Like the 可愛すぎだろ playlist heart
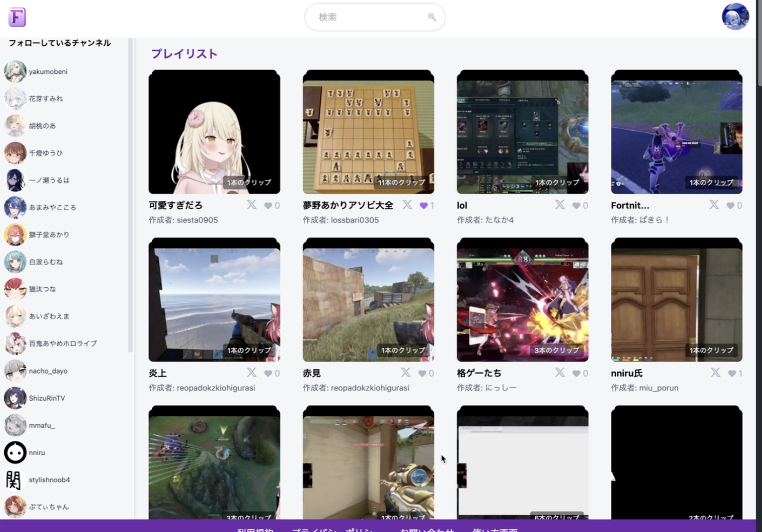Image resolution: width=762 pixels, height=532 pixels. (268, 206)
